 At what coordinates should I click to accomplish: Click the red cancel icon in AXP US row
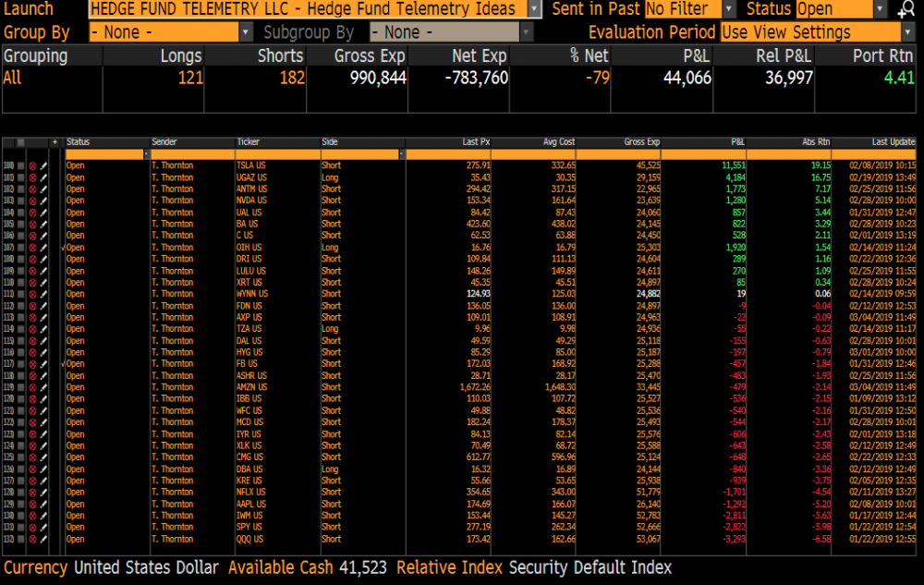tap(32, 318)
